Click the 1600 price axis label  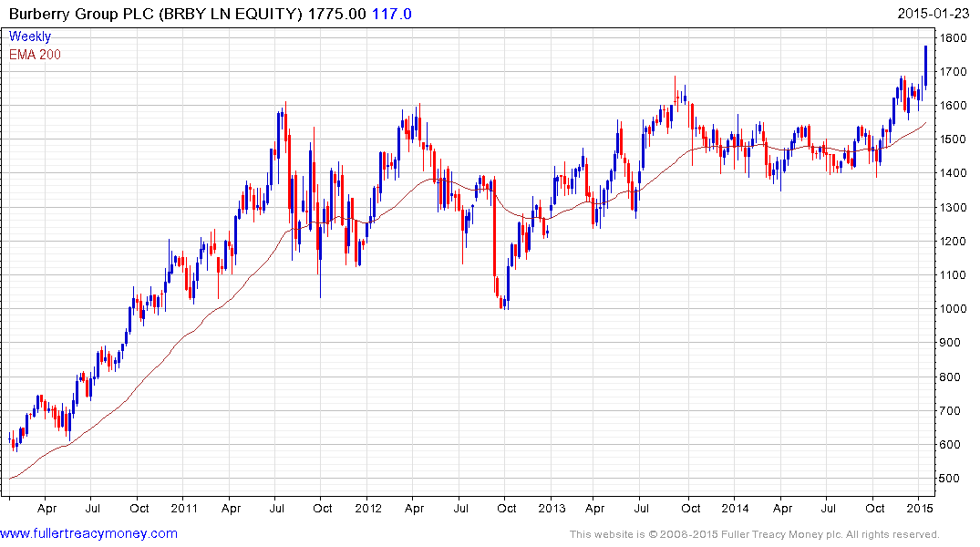pyautogui.click(x=954, y=106)
